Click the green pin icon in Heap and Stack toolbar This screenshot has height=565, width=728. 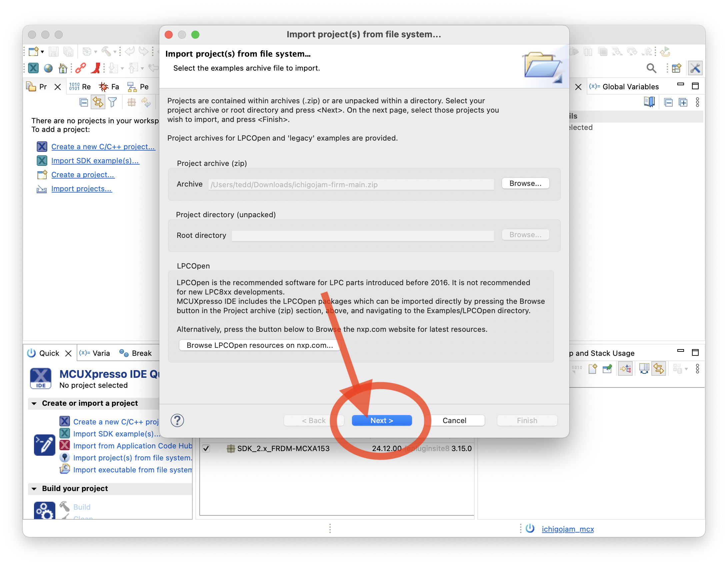pyautogui.click(x=607, y=369)
